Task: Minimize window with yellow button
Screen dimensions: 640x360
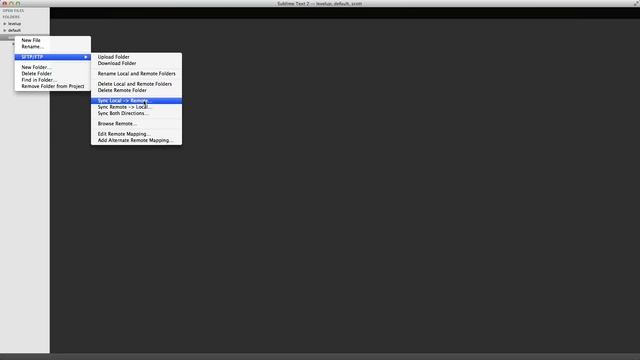Action: pos(11,3)
